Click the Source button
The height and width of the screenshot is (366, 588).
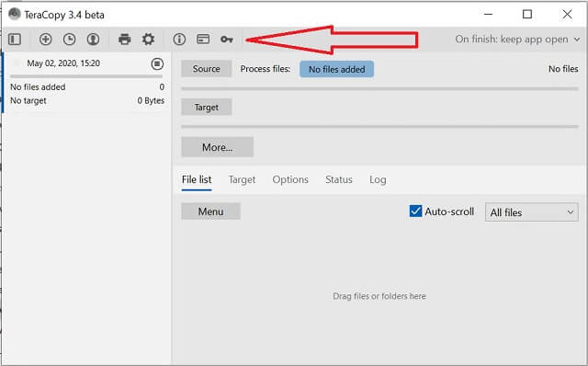tap(206, 69)
